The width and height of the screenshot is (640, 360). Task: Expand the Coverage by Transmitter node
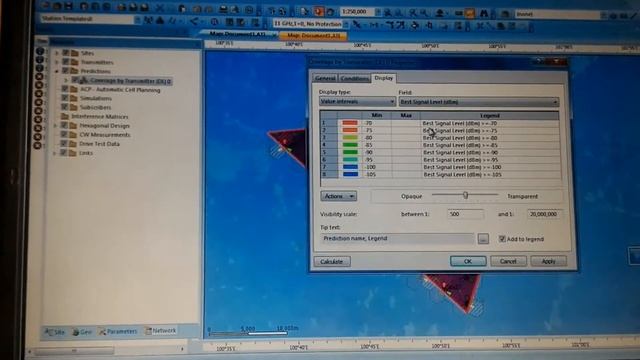(66, 81)
